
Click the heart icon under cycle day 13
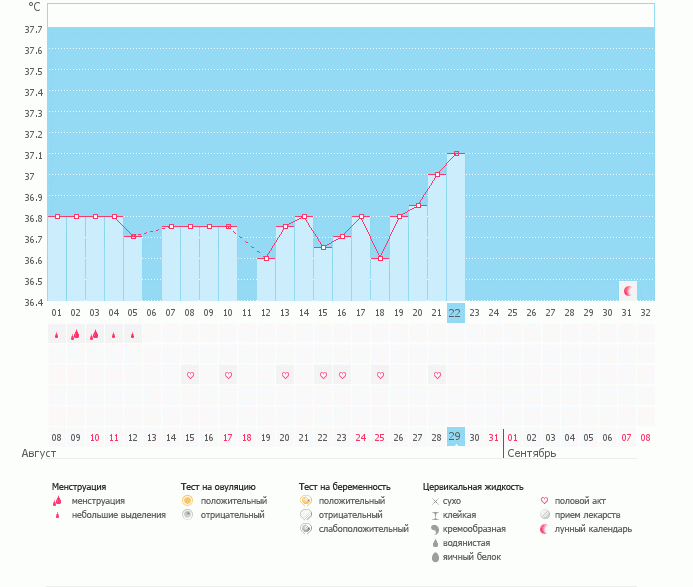tap(285, 375)
